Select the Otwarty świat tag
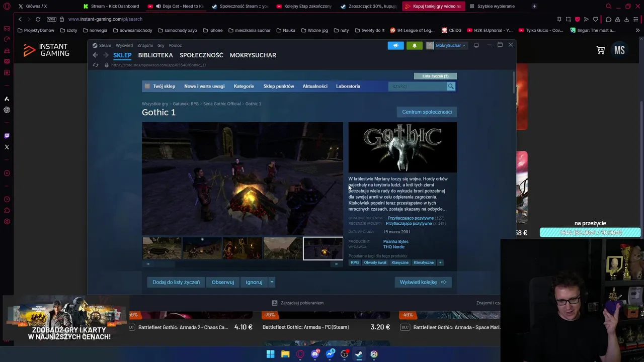The width and height of the screenshot is (644, 362). click(x=375, y=262)
